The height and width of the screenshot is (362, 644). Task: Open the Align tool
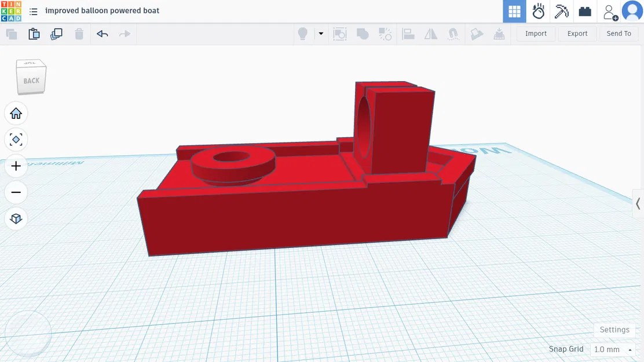coord(408,34)
